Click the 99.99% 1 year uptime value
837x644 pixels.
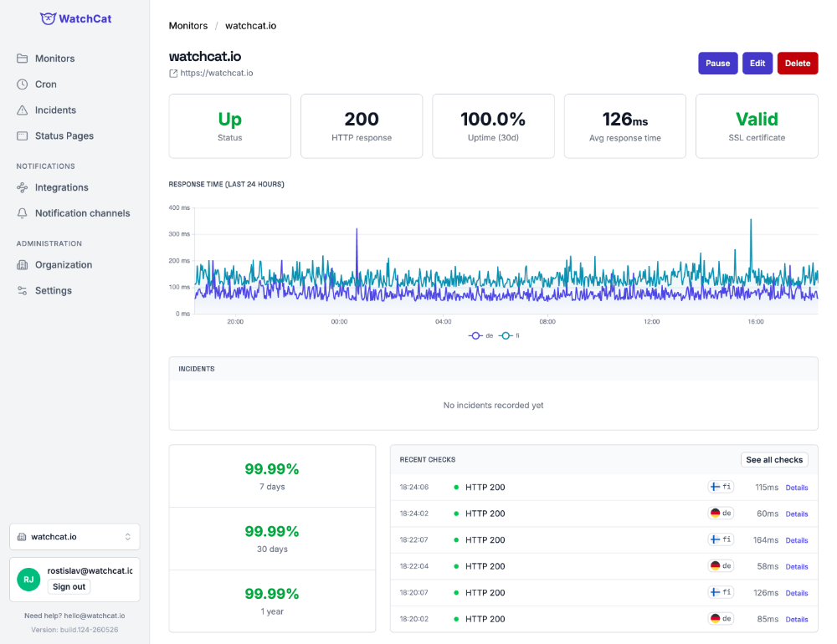[x=272, y=594]
